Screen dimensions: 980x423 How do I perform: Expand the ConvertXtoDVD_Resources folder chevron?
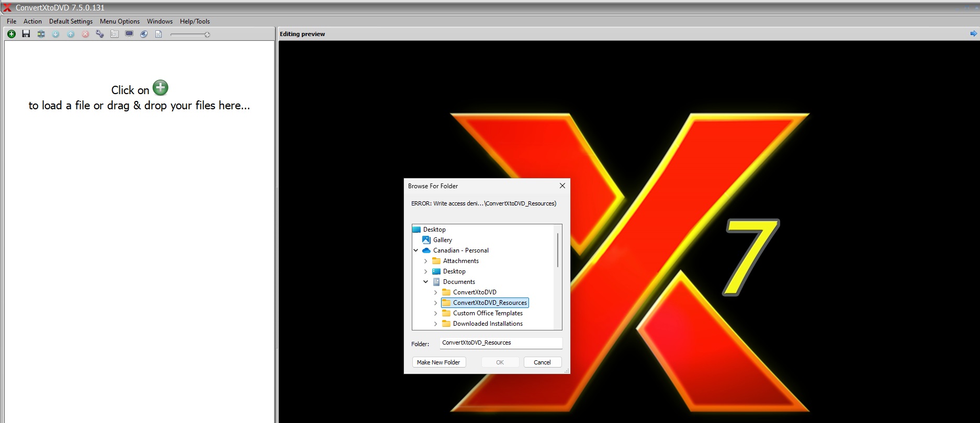(435, 303)
